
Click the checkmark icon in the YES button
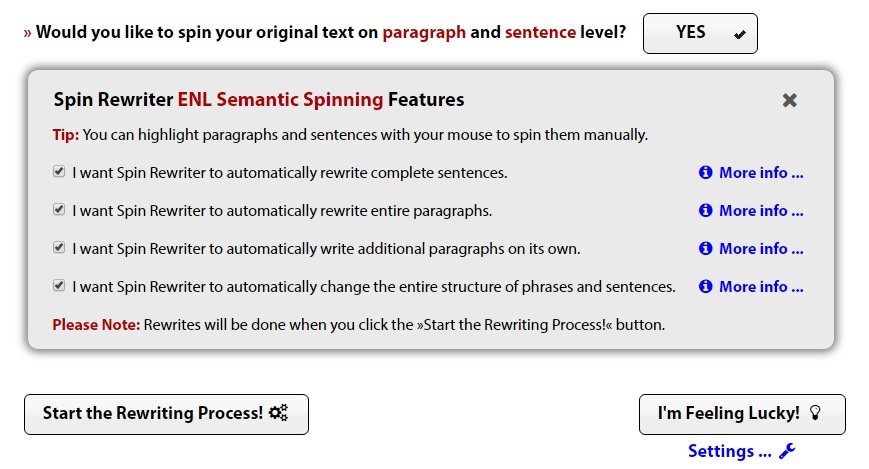pos(739,34)
